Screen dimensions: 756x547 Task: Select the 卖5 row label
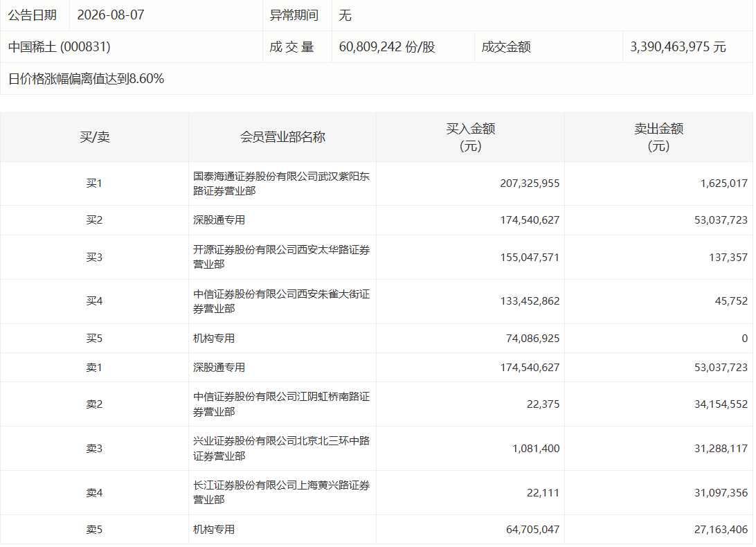94,530
